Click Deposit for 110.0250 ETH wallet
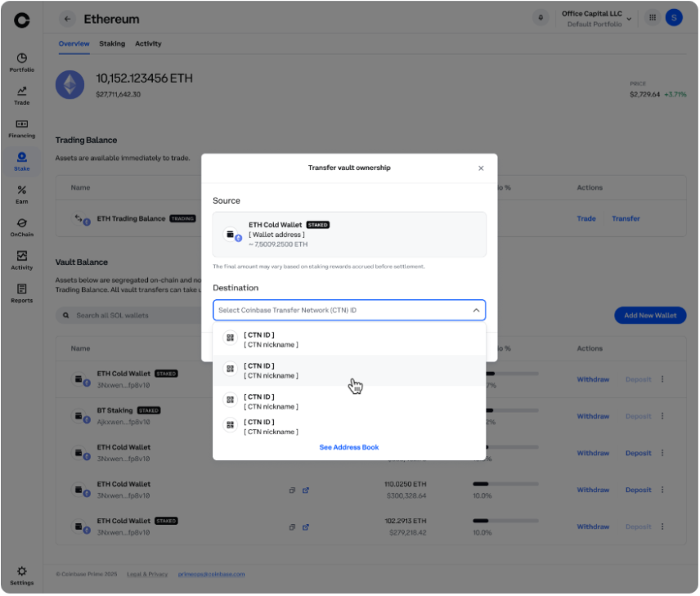Image resolution: width=700 pixels, height=596 pixels. pos(639,490)
